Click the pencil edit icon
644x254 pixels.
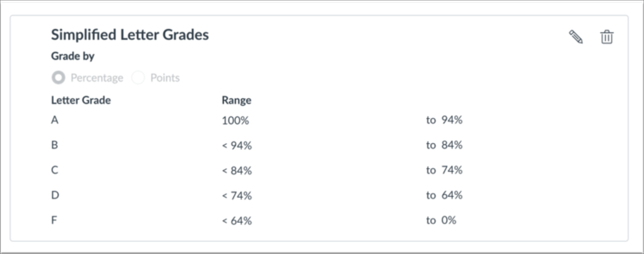[576, 37]
